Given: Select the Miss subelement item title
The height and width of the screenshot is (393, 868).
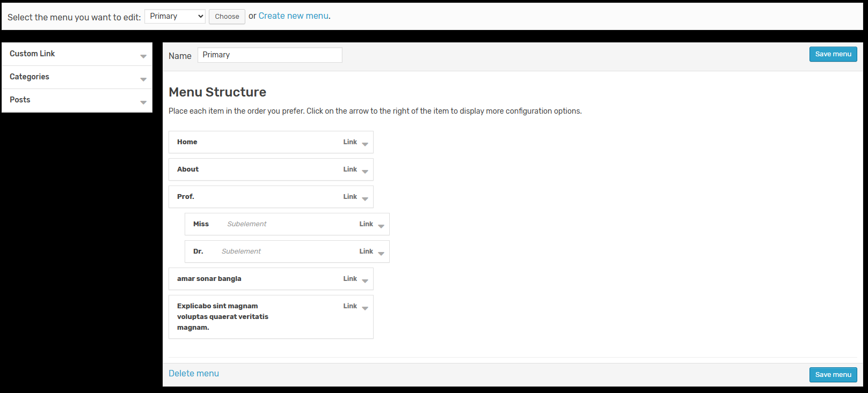Looking at the screenshot, I should click(201, 224).
